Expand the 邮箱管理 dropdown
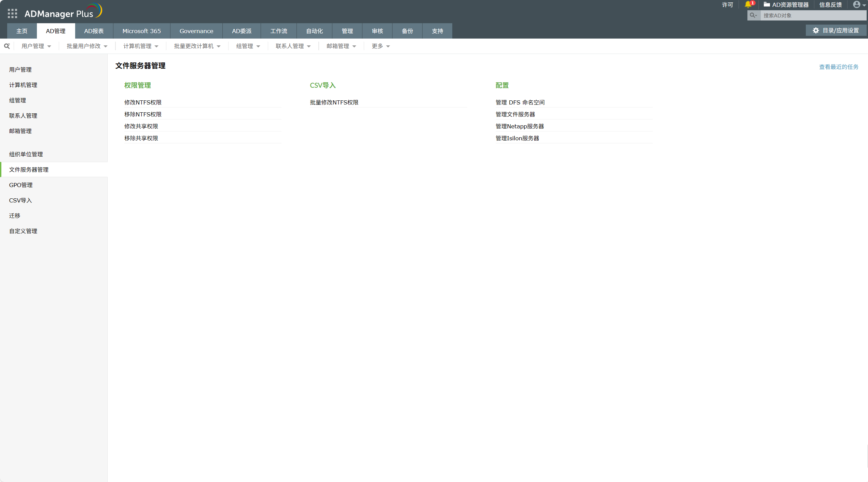Image resolution: width=868 pixels, height=482 pixels. (341, 46)
